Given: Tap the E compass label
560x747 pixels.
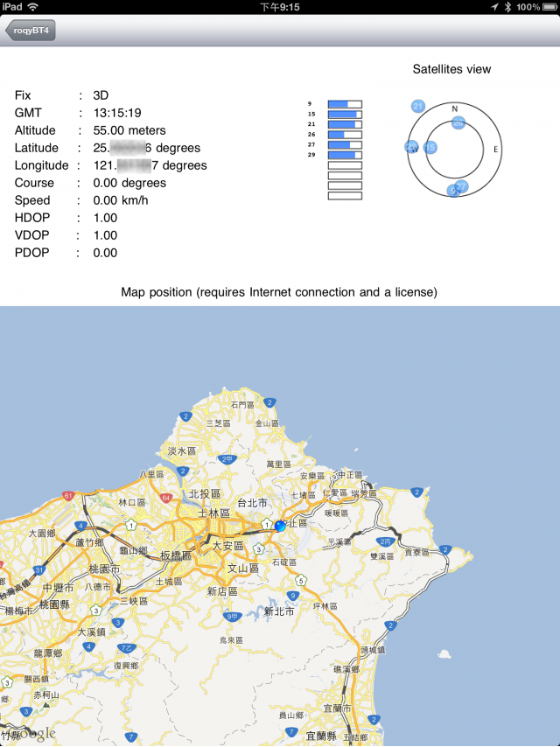Looking at the screenshot, I should pyautogui.click(x=495, y=150).
